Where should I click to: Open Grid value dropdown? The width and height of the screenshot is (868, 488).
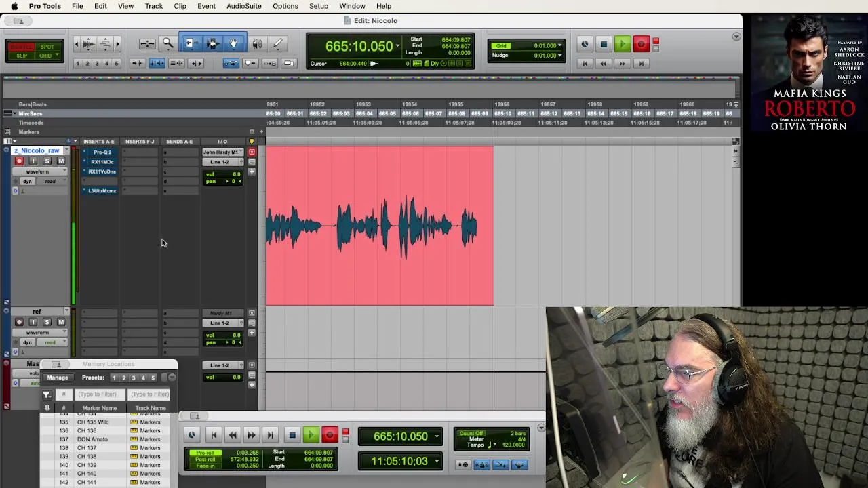pyautogui.click(x=559, y=46)
